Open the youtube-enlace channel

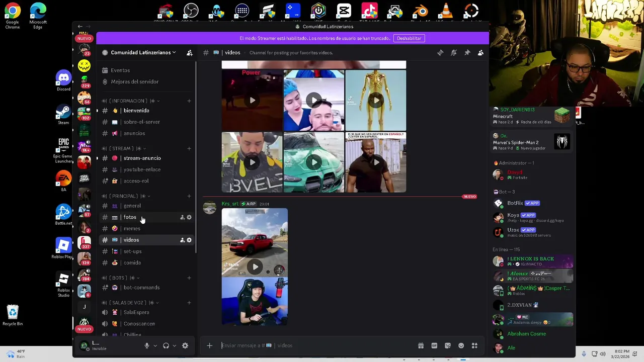[146, 169]
